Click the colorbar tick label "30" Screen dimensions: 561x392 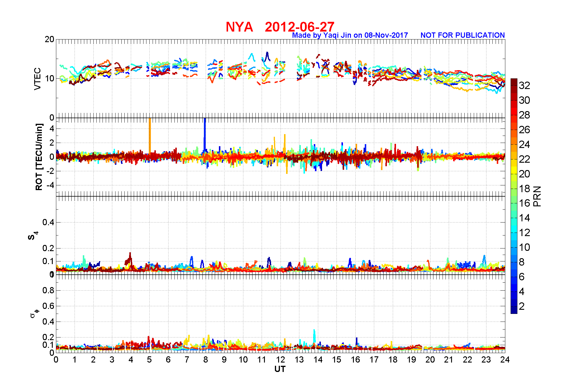(524, 100)
